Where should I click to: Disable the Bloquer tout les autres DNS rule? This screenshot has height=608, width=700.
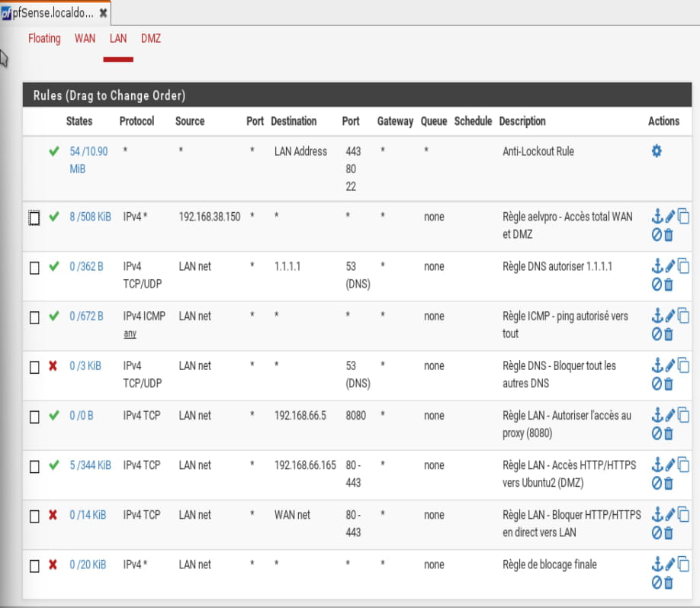pos(657,384)
